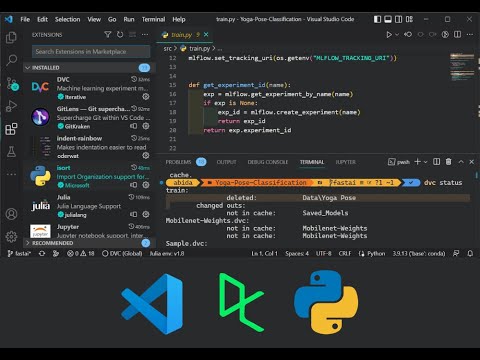This screenshot has height=360, width=480.
Task: Open the Search view in activity bar
Action: 11,60
